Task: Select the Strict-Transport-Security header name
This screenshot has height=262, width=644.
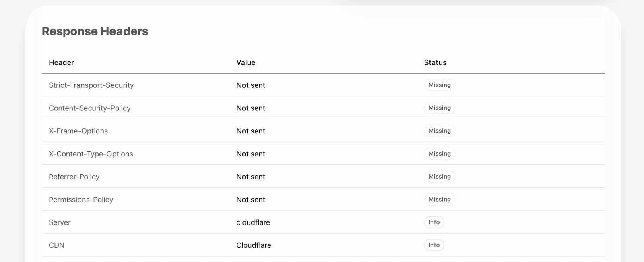Action: point(91,85)
